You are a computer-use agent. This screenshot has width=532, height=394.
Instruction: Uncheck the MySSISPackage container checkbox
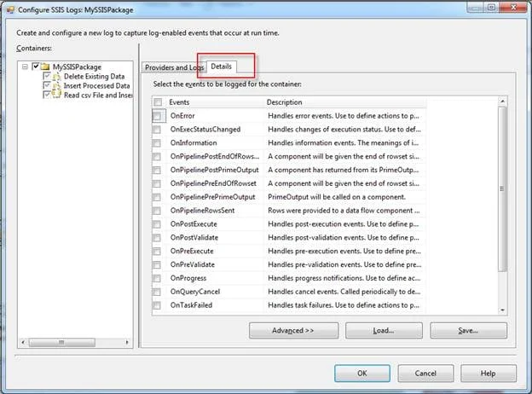click(36, 67)
